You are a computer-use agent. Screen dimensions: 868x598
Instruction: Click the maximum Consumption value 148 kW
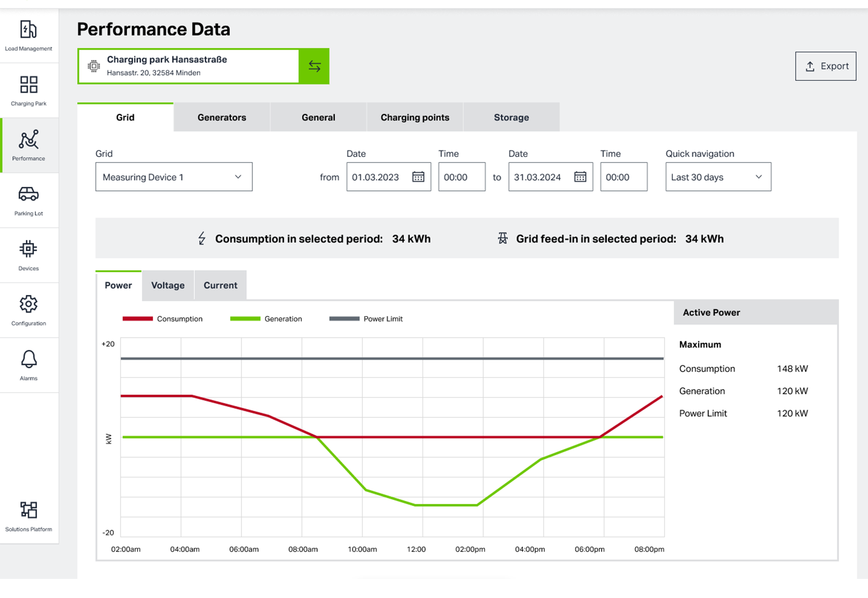pyautogui.click(x=792, y=369)
